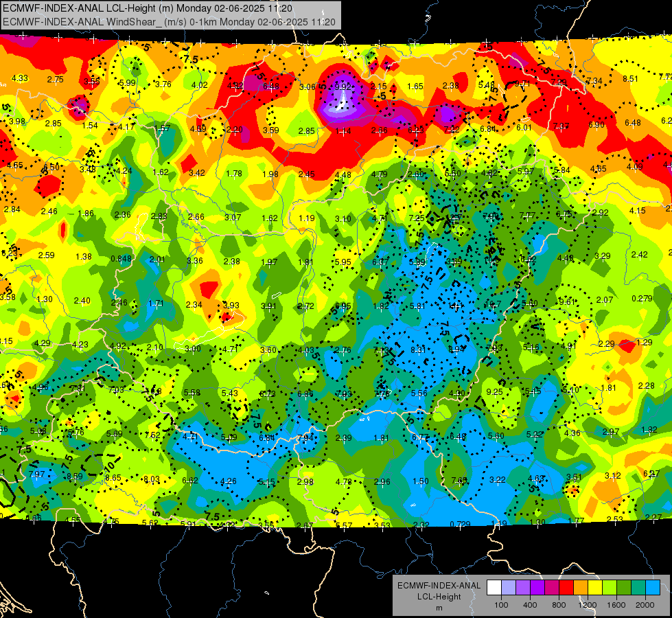Click the 2.10 shear value

pos(154,347)
